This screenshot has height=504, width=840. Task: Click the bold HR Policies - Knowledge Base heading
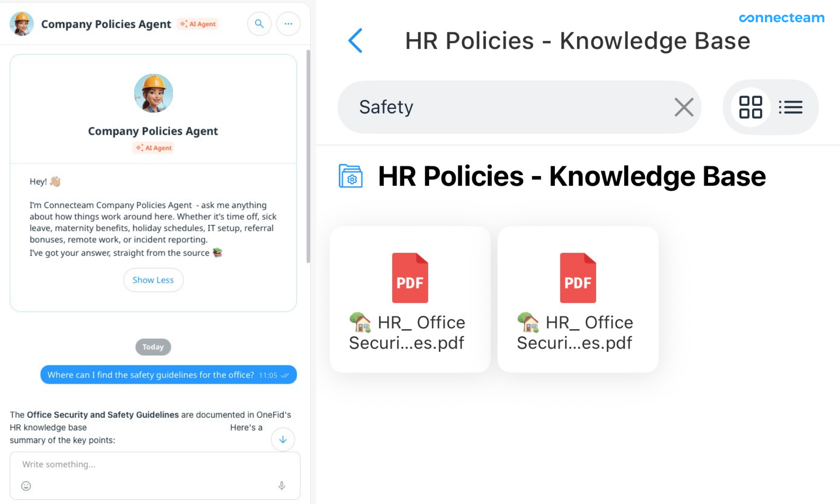pos(572,176)
